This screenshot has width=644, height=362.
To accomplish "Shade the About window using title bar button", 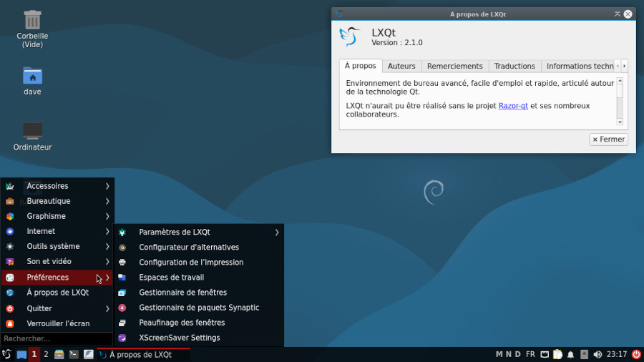I will click(617, 14).
